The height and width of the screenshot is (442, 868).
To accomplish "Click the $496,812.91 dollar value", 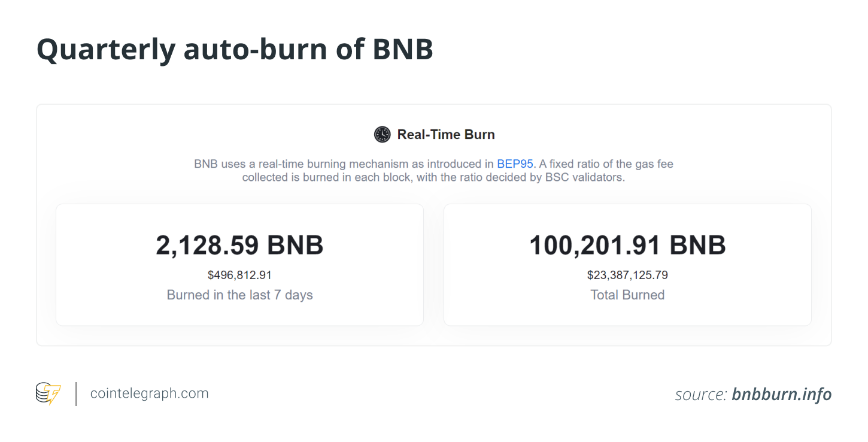I will coord(239,276).
